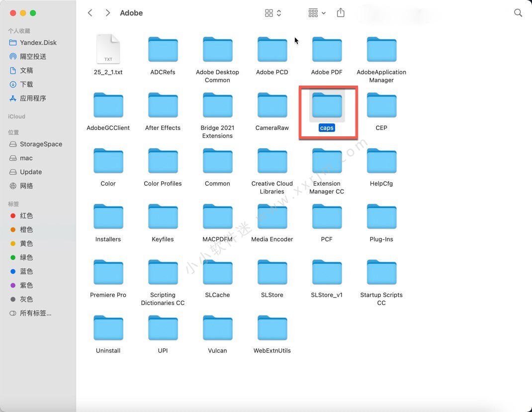Viewport: 532px width, 412px height.
Task: Select the PCF folder
Action: (327, 216)
